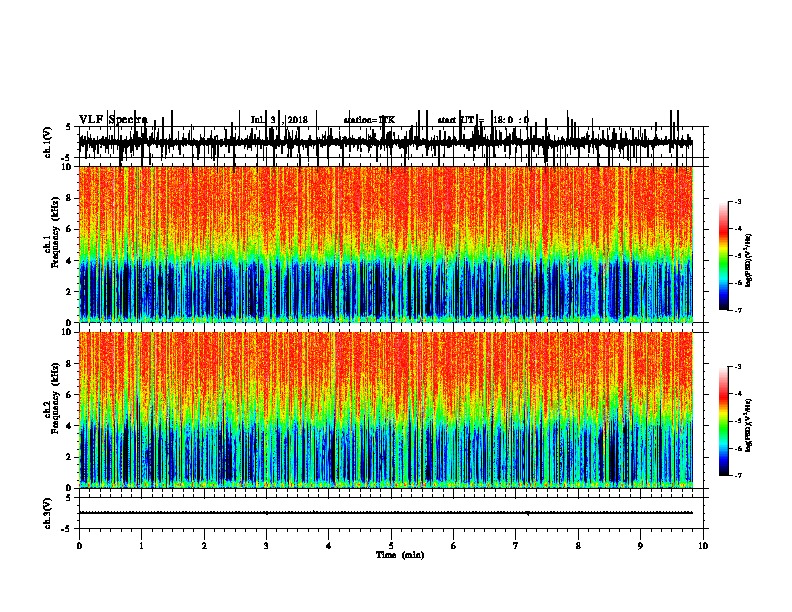Screen dimensions: 792x612
Task: Select the date text 'Jul 3, 2018'
Action: pyautogui.click(x=279, y=120)
